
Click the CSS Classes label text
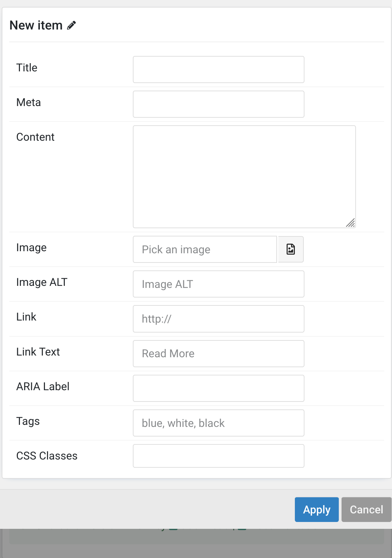[x=47, y=456]
